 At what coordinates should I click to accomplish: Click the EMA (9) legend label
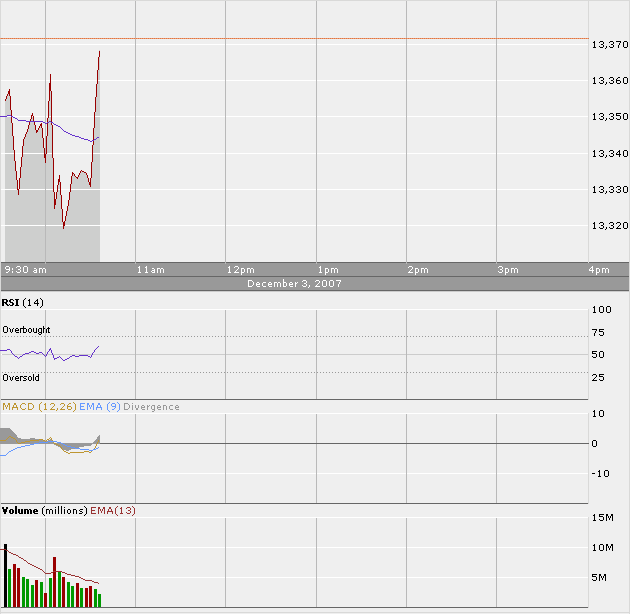100,407
